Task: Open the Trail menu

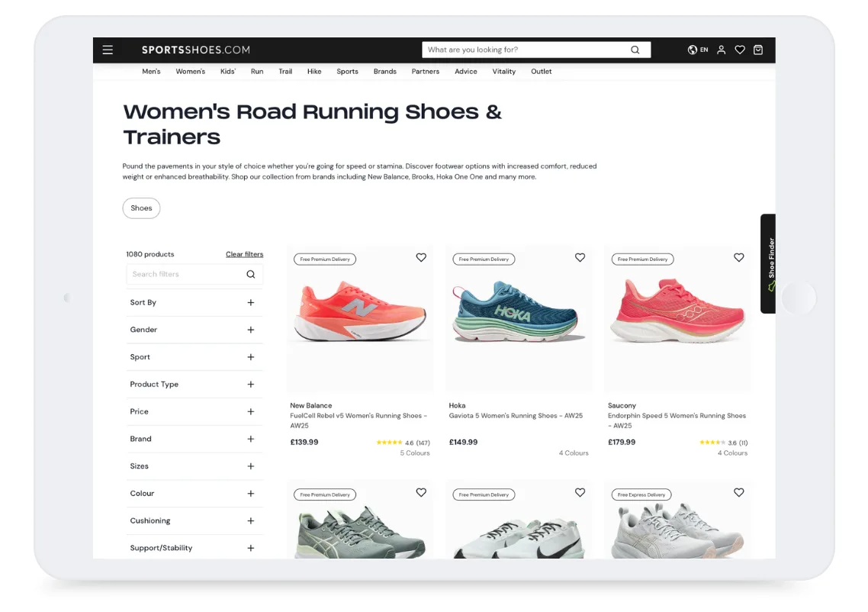Action: 285,72
